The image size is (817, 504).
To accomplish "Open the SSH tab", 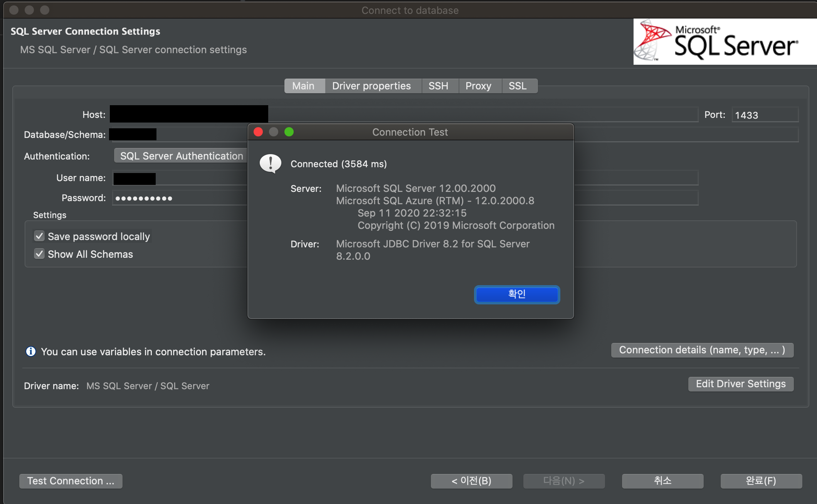I will click(438, 86).
